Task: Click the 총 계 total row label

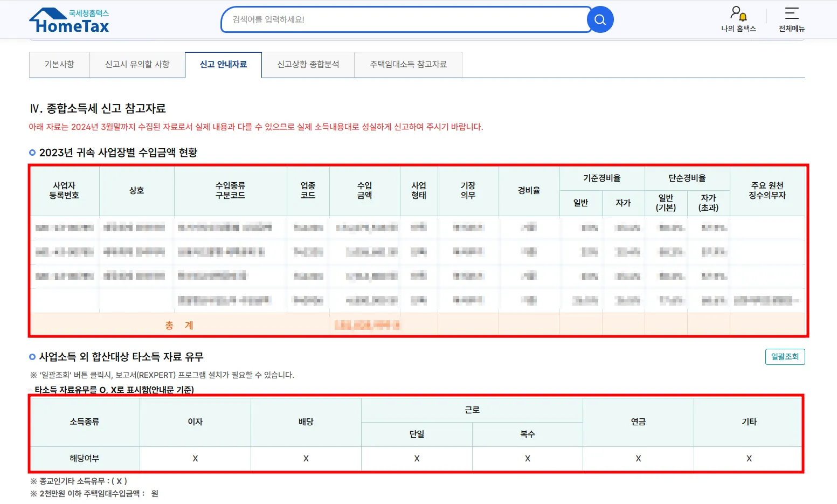Action: coord(179,326)
